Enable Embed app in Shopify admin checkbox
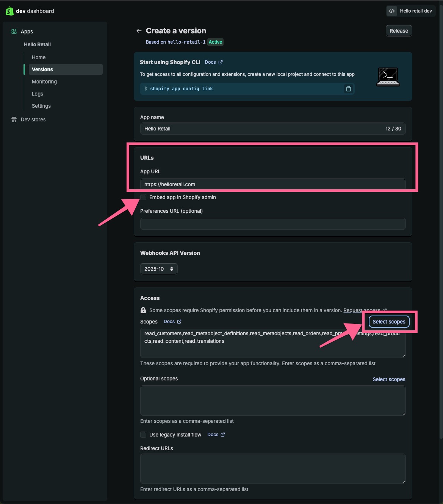443x504 pixels. coord(143,197)
